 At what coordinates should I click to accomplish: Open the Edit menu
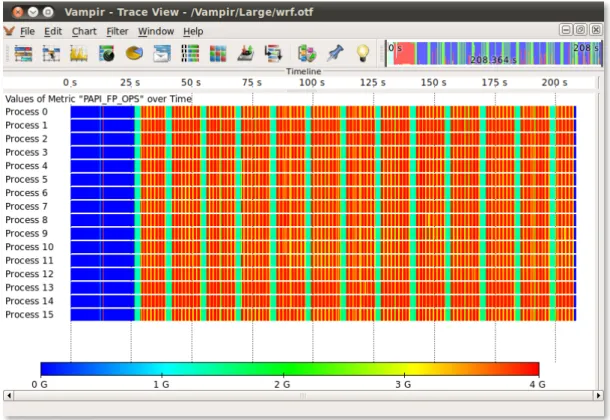tap(53, 31)
